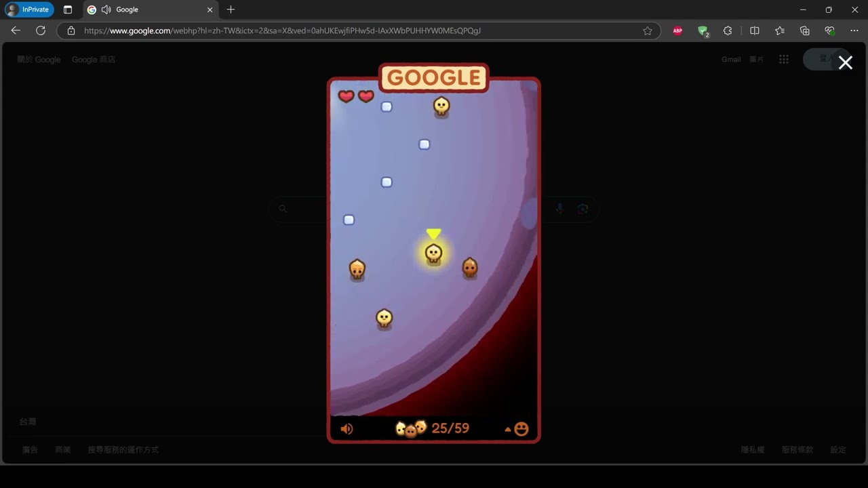Minimize the browser window

pyautogui.click(x=803, y=9)
